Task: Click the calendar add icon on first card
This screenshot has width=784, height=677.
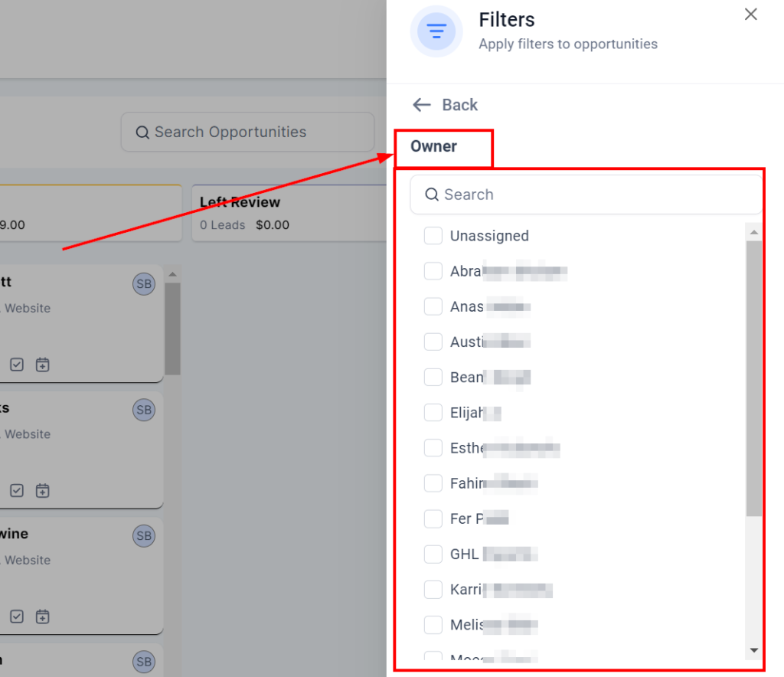Action: click(43, 365)
